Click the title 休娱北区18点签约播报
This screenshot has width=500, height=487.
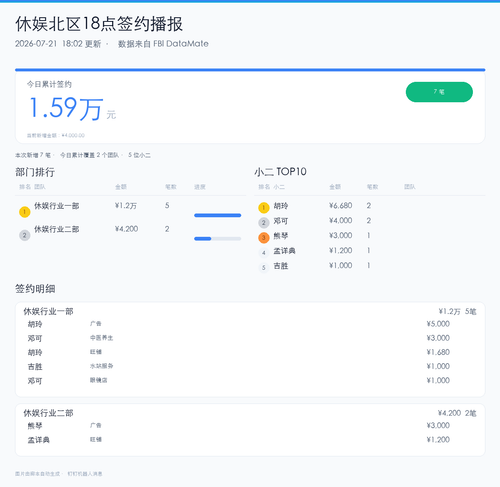tap(99, 24)
